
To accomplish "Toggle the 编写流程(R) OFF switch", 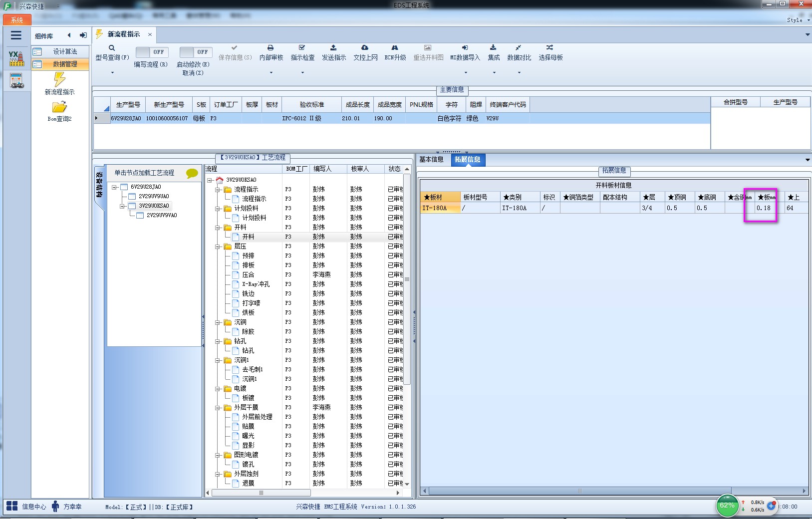I will 152,52.
